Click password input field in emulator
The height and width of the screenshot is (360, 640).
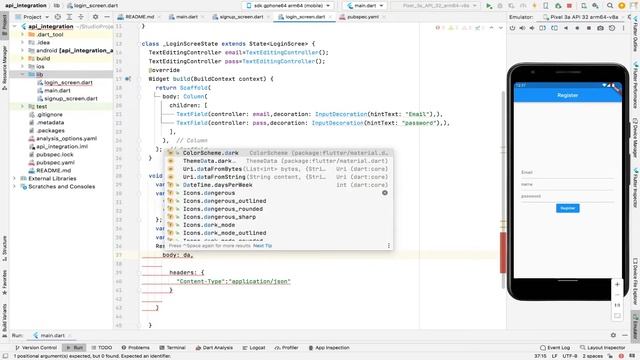(567, 196)
